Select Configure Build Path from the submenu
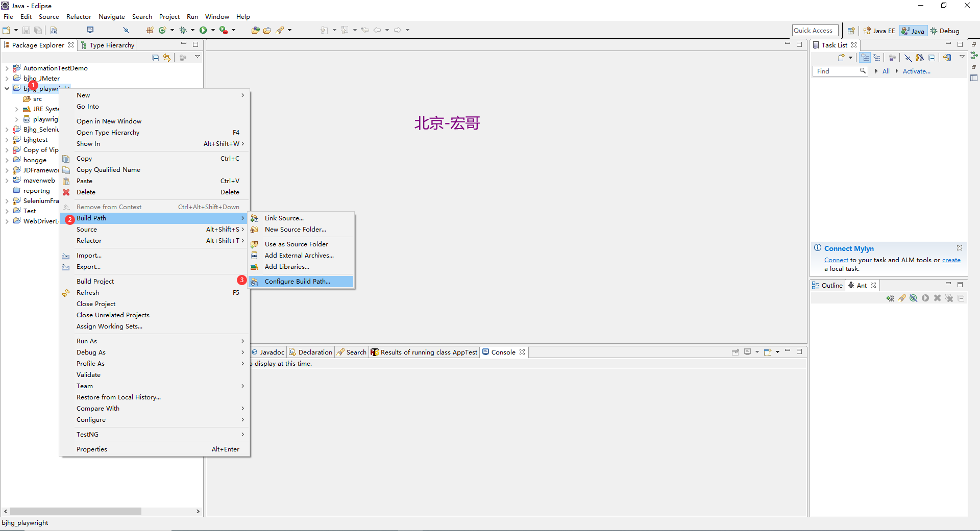 (x=298, y=281)
